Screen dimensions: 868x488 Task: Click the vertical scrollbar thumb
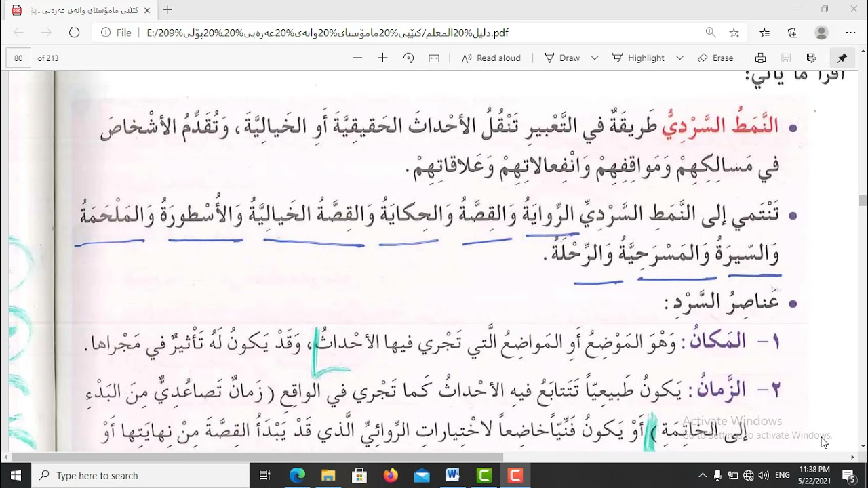pyautogui.click(x=863, y=200)
